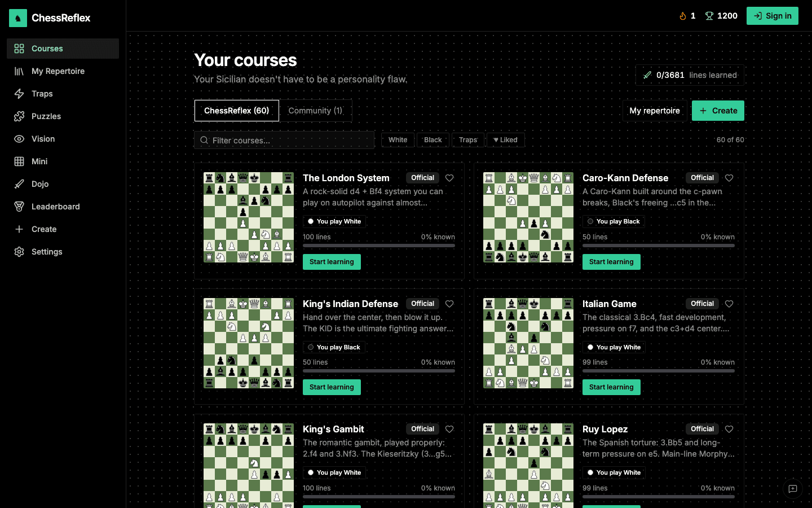This screenshot has width=812, height=508.
Task: Click the Italian Game progress bar
Action: click(659, 371)
